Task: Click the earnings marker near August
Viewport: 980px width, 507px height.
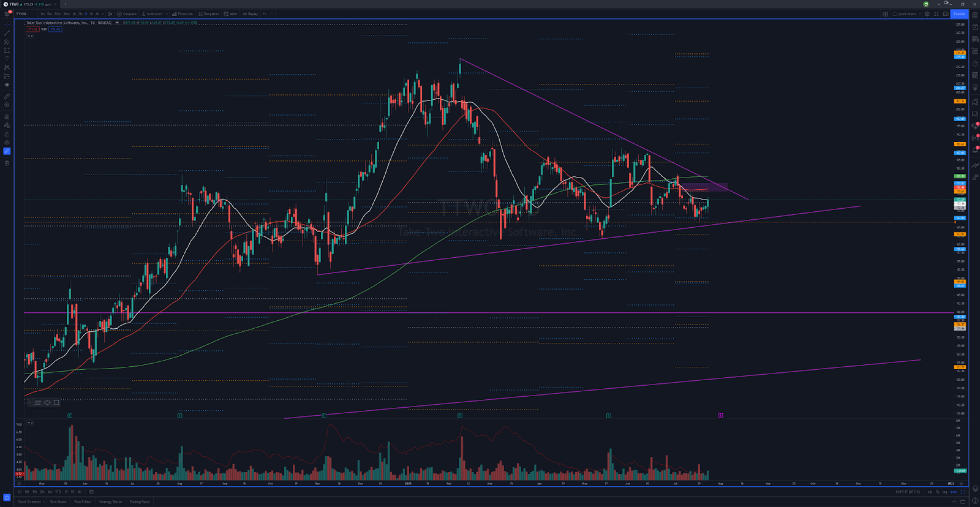Action: pos(179,416)
